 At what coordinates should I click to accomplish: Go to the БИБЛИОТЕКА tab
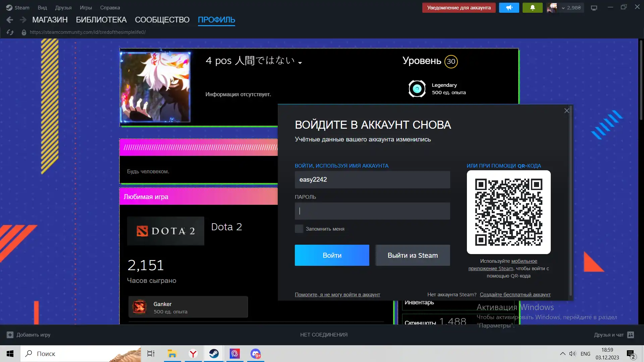coord(101,20)
